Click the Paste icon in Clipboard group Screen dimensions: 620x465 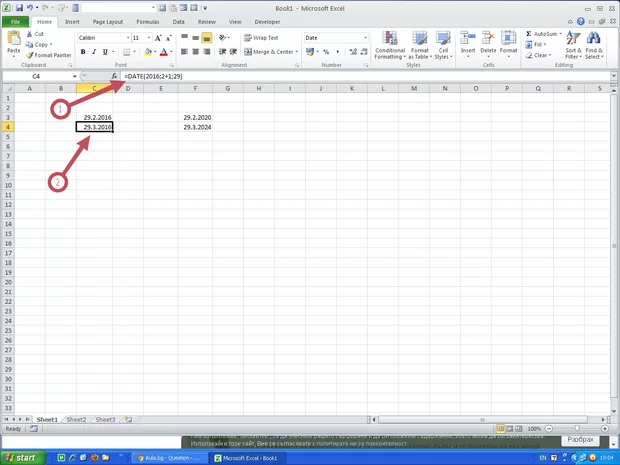(14, 41)
